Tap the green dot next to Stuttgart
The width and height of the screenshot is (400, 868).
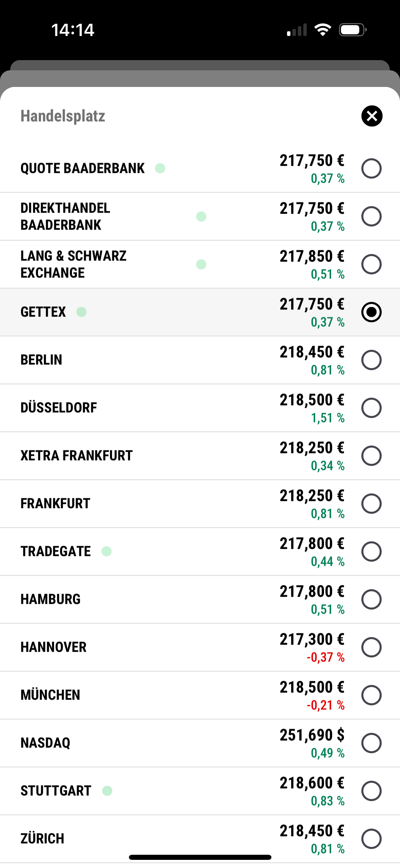(107, 791)
